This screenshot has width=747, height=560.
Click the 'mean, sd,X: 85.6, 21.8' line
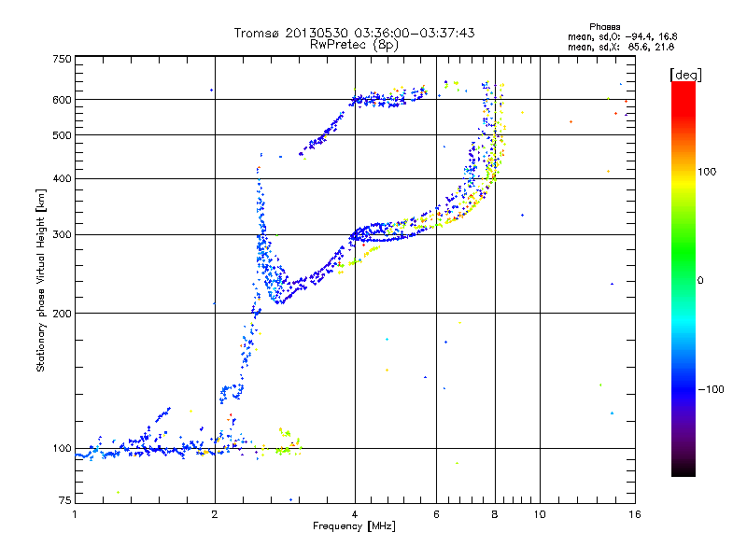(621, 47)
